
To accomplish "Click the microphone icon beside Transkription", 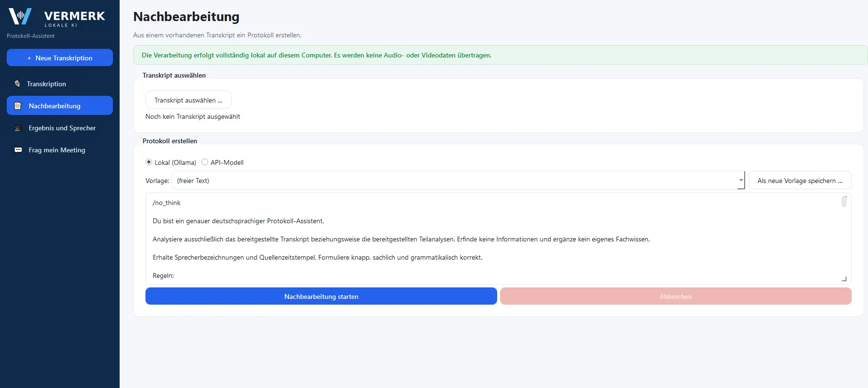I will coord(18,84).
